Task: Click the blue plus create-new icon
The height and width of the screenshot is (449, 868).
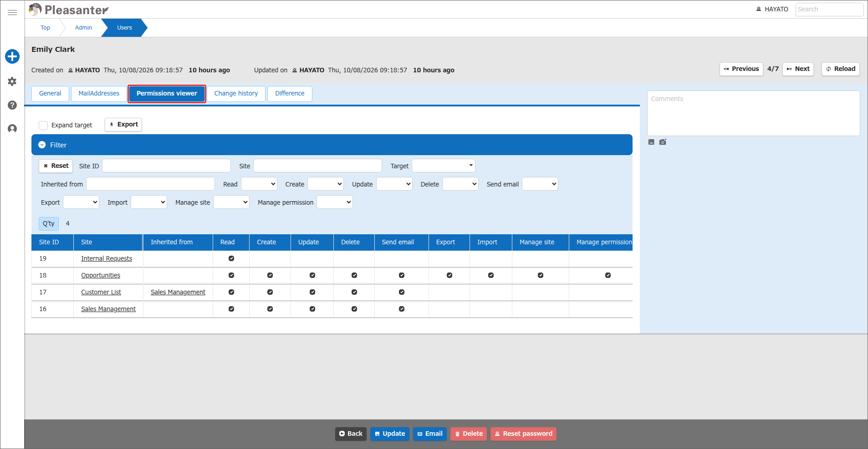Action: (x=12, y=56)
